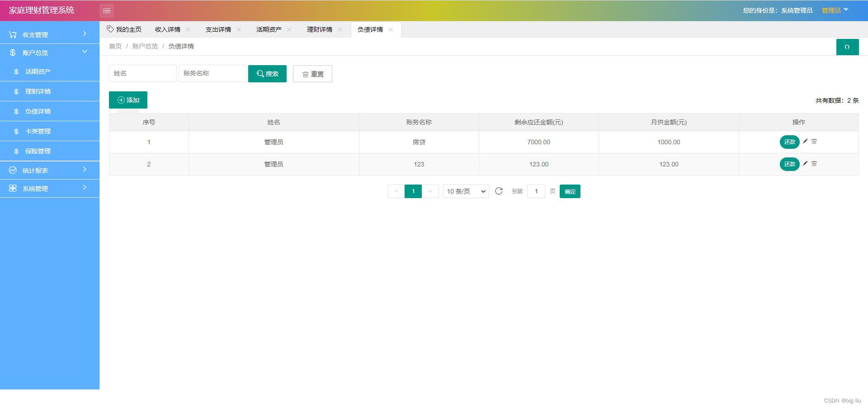Click the 添加 add button
This screenshot has width=868, height=408.
[x=128, y=100]
